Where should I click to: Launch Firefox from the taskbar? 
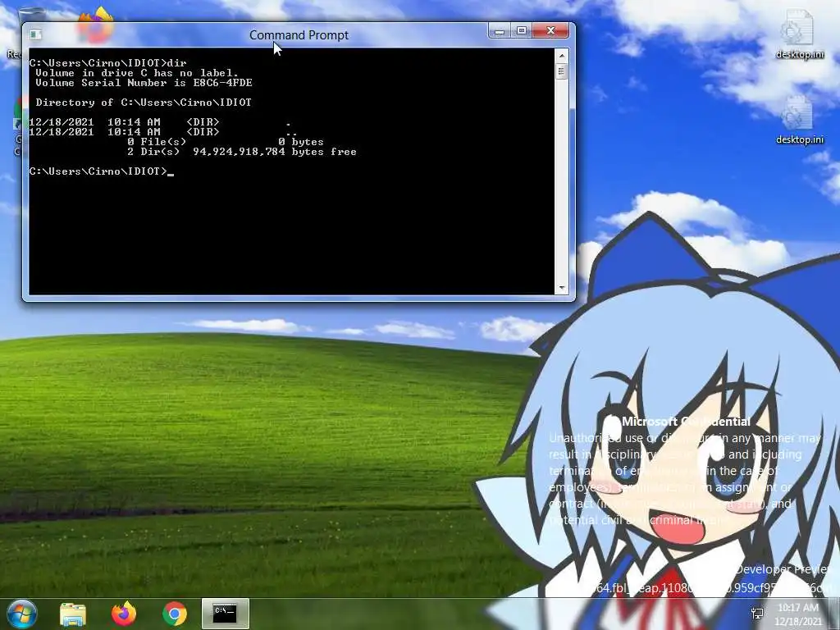coord(124,614)
